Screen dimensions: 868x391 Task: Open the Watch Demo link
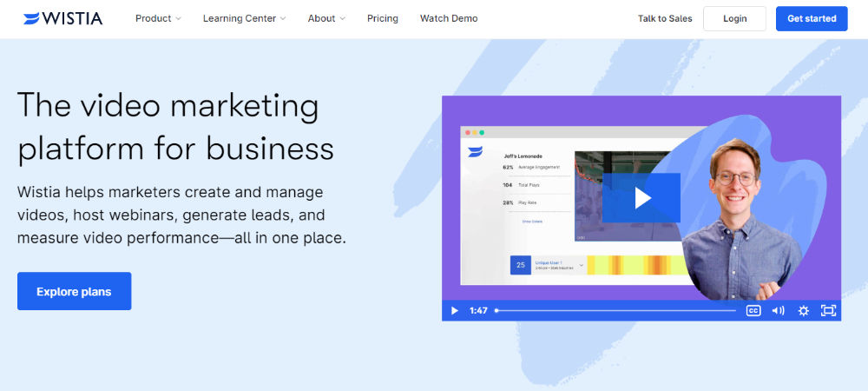(x=449, y=18)
